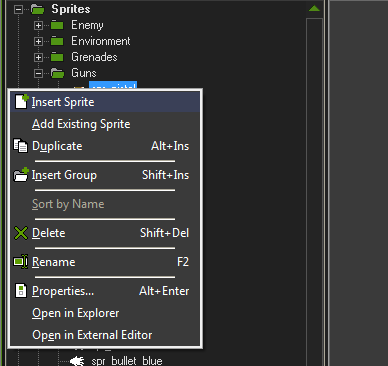Screen dimensions: 388x366
Task: Choose Delete from the context menu
Action: click(x=105, y=233)
